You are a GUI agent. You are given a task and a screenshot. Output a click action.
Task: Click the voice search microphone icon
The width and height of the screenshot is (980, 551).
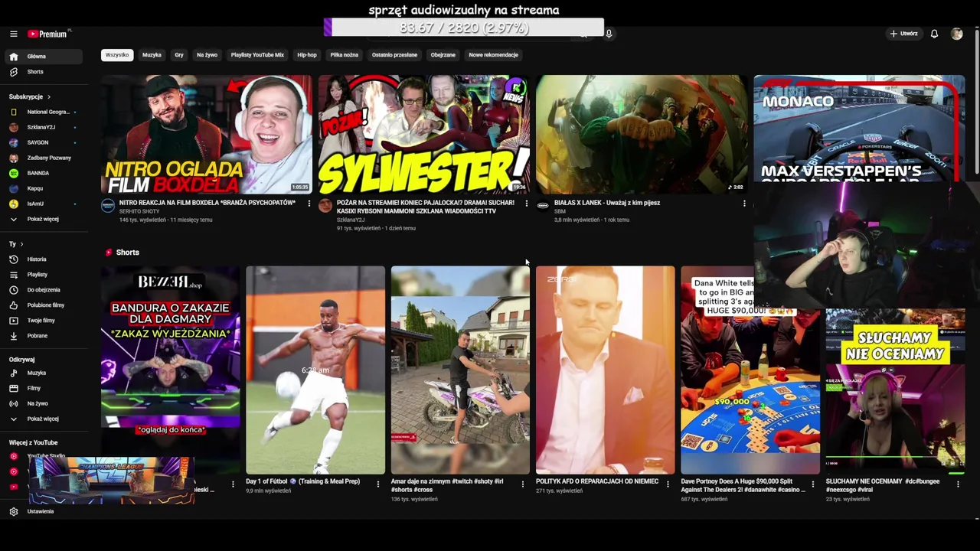(609, 34)
